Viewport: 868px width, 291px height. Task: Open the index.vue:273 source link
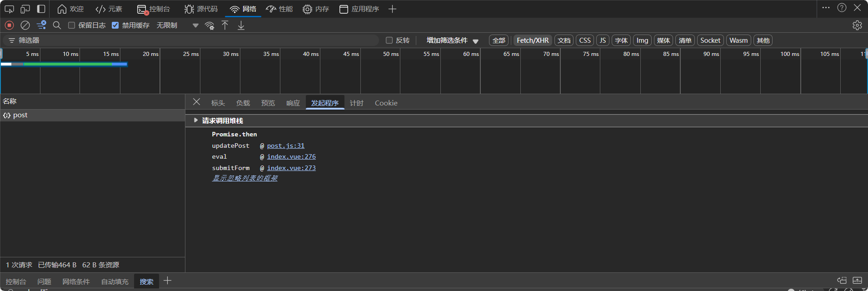tap(291, 168)
